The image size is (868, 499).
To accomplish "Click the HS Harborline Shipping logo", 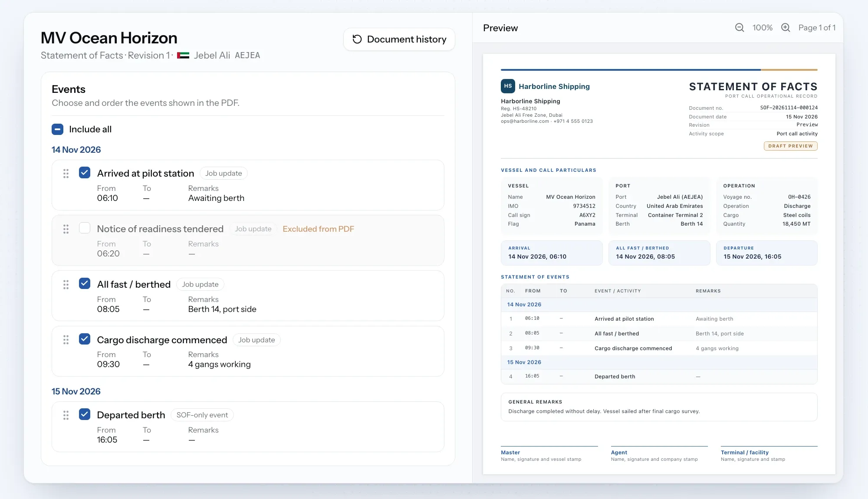I will tap(508, 86).
